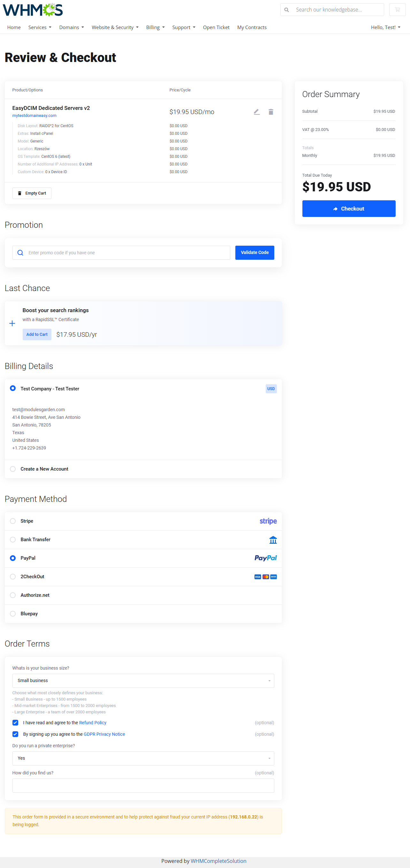Choose Stripe as payment method

point(13,521)
